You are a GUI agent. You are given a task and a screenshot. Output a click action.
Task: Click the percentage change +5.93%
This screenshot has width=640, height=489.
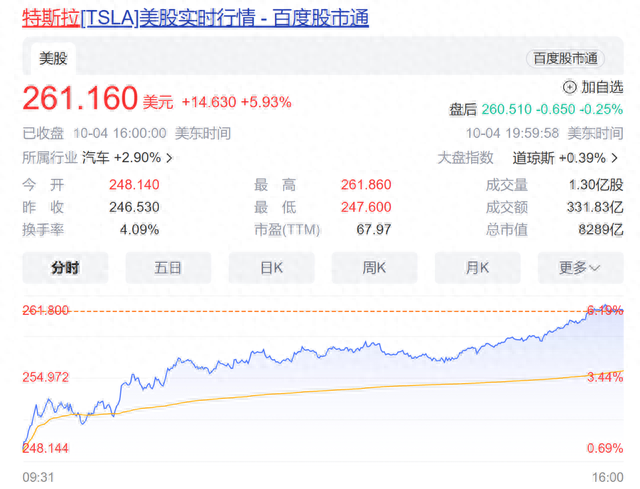point(266,102)
